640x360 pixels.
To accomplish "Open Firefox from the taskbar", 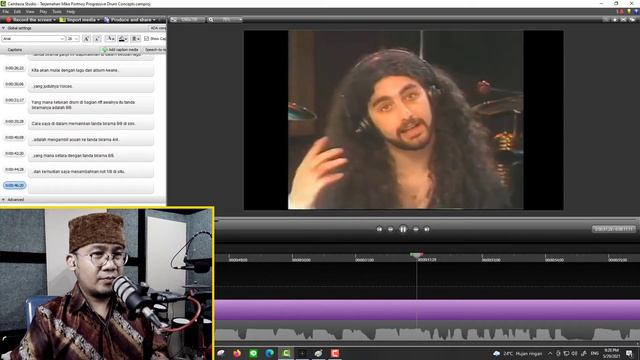I will tap(237, 353).
